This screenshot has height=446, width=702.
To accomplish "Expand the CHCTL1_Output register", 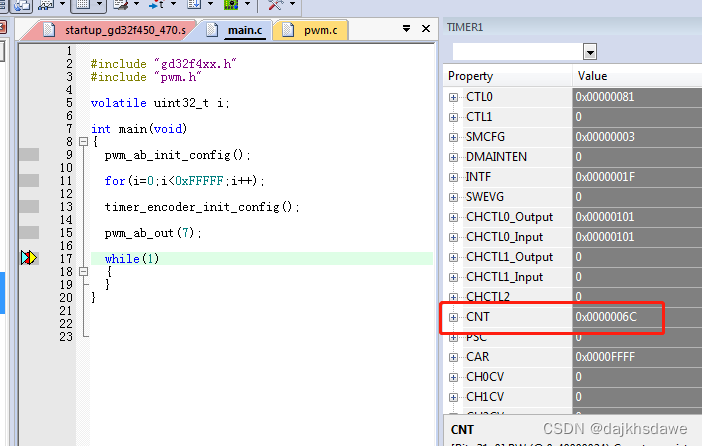I will pyautogui.click(x=453, y=257).
